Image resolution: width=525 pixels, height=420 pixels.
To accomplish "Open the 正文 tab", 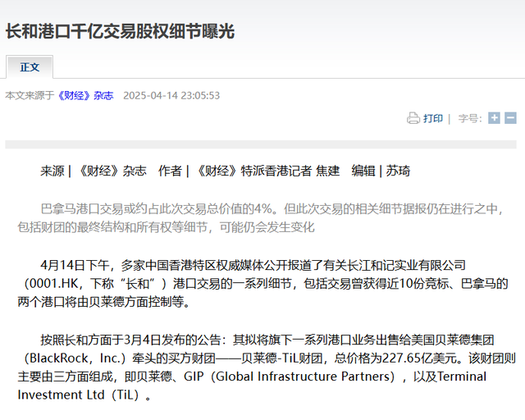I will (30, 67).
